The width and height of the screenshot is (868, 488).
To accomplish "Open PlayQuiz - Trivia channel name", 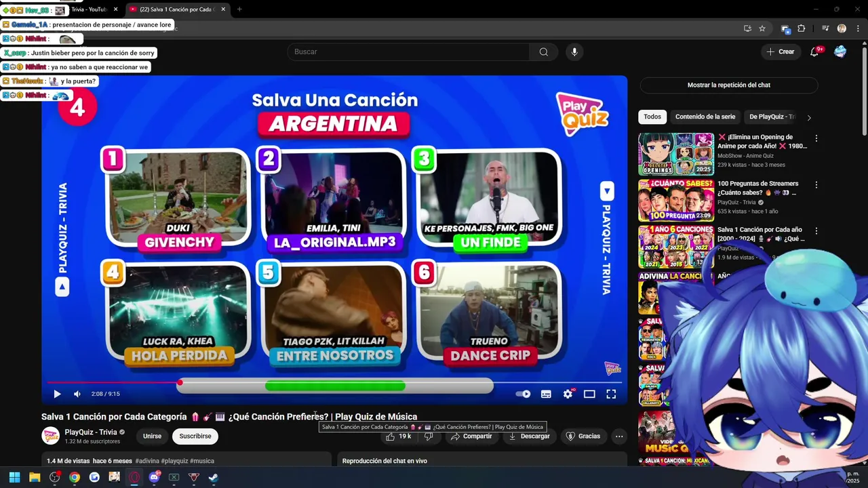I will pyautogui.click(x=91, y=432).
